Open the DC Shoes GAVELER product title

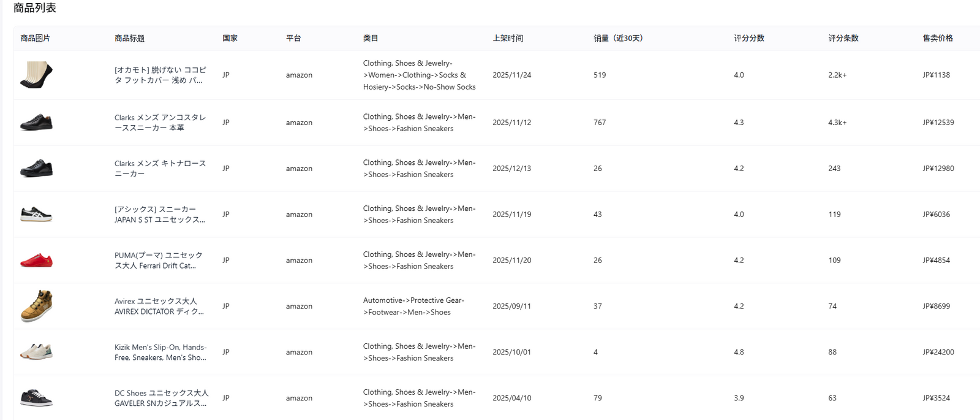pos(160,398)
